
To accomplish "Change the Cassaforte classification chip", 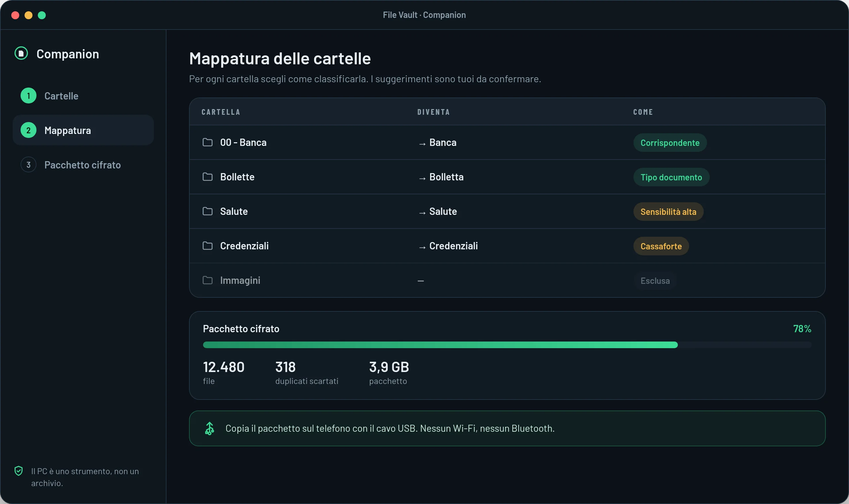I will coord(661,246).
